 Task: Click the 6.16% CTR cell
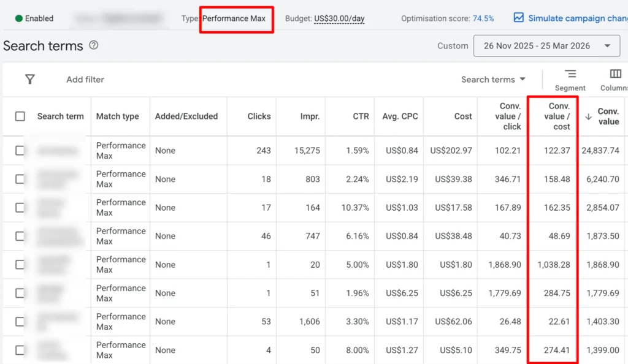pos(358,236)
